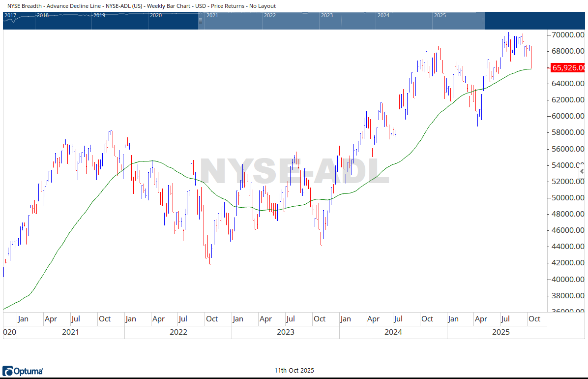Select the latest red weekly bar
This screenshot has height=379, width=588.
(x=531, y=57)
